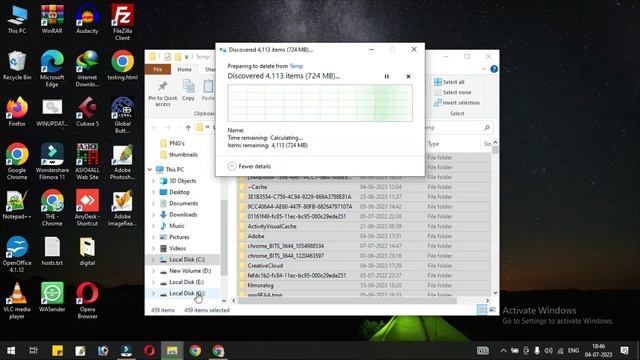Click File Explorer taskbar icon

172,351
